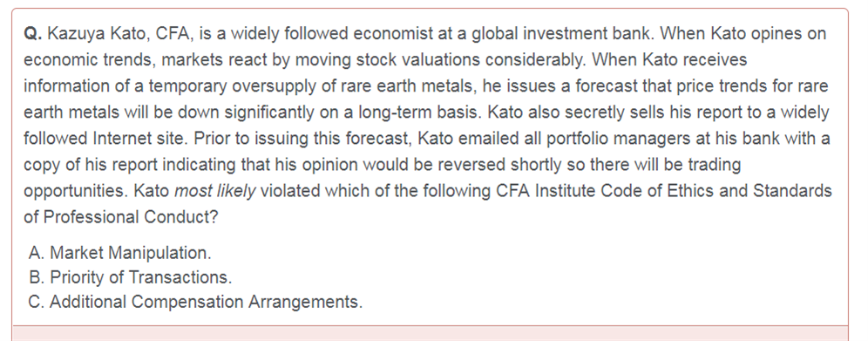
Task: Select answer A. Market Manipulation
Action: tap(119, 253)
